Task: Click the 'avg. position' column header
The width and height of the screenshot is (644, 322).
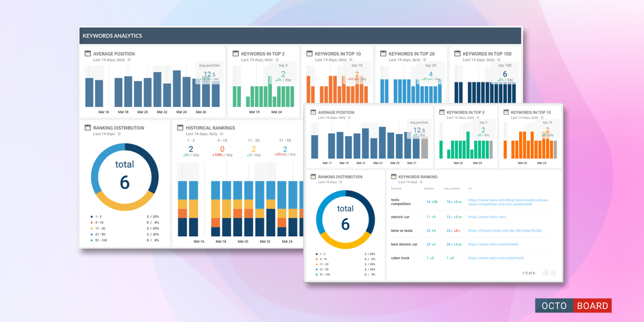Action: click(453, 188)
